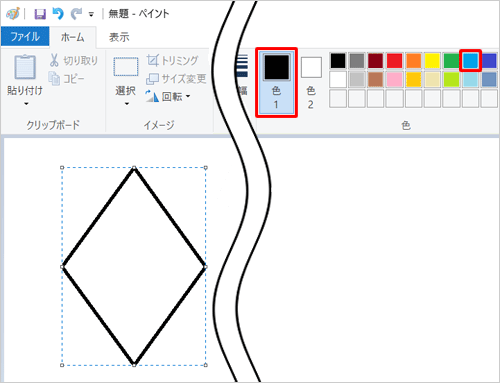Pick the yellow palette swatch
This screenshot has height=383, width=500.
[x=433, y=61]
